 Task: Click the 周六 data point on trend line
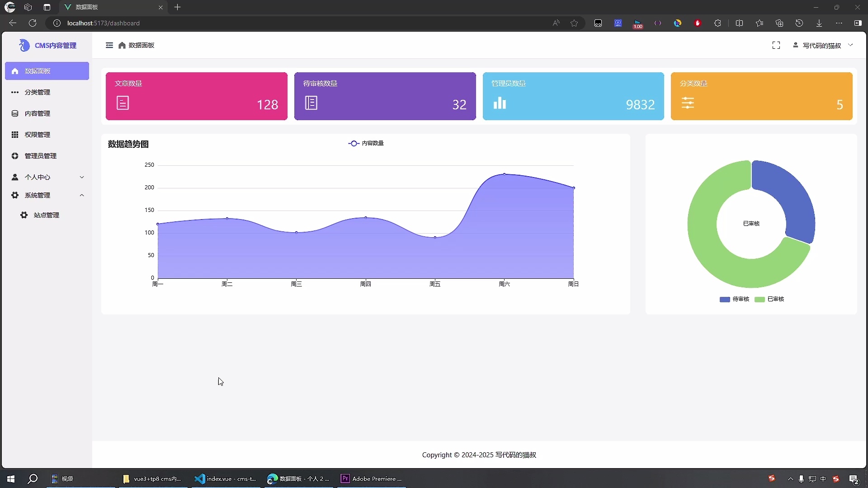click(505, 174)
